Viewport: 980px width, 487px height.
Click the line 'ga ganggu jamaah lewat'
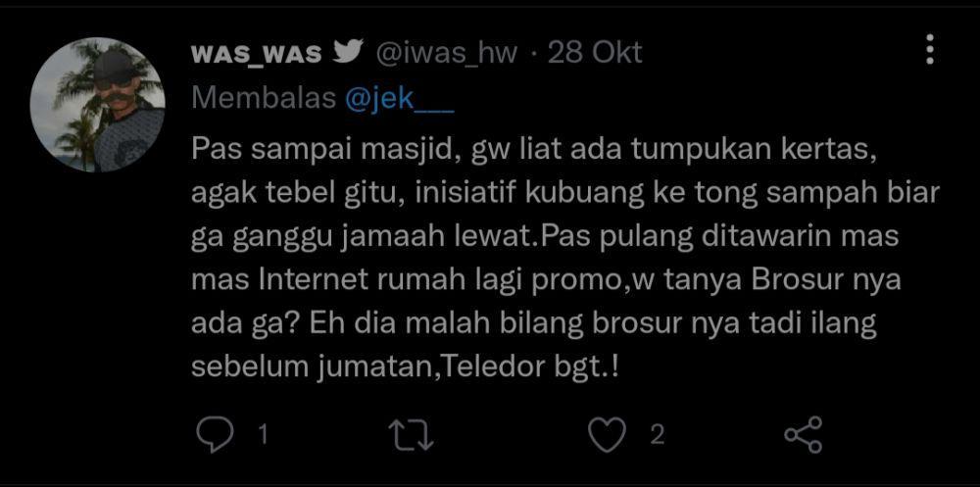544,238
